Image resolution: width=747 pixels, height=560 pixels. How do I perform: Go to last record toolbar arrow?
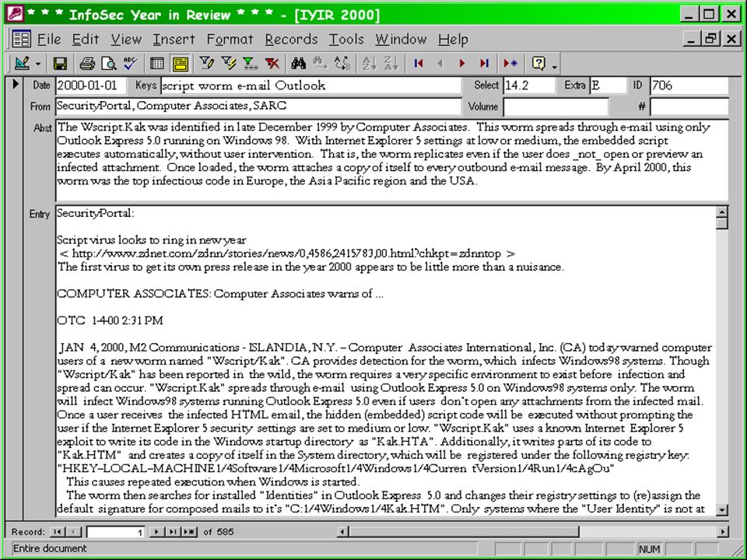pyautogui.click(x=484, y=63)
